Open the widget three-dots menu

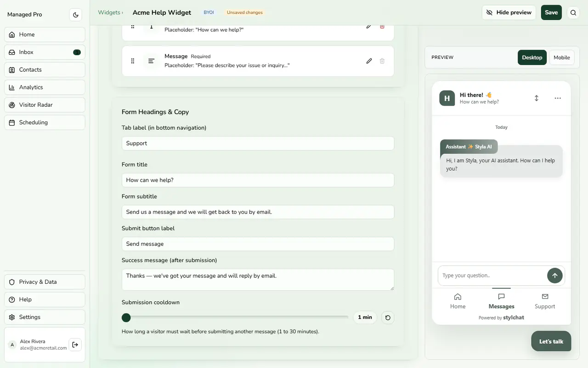pyautogui.click(x=558, y=98)
